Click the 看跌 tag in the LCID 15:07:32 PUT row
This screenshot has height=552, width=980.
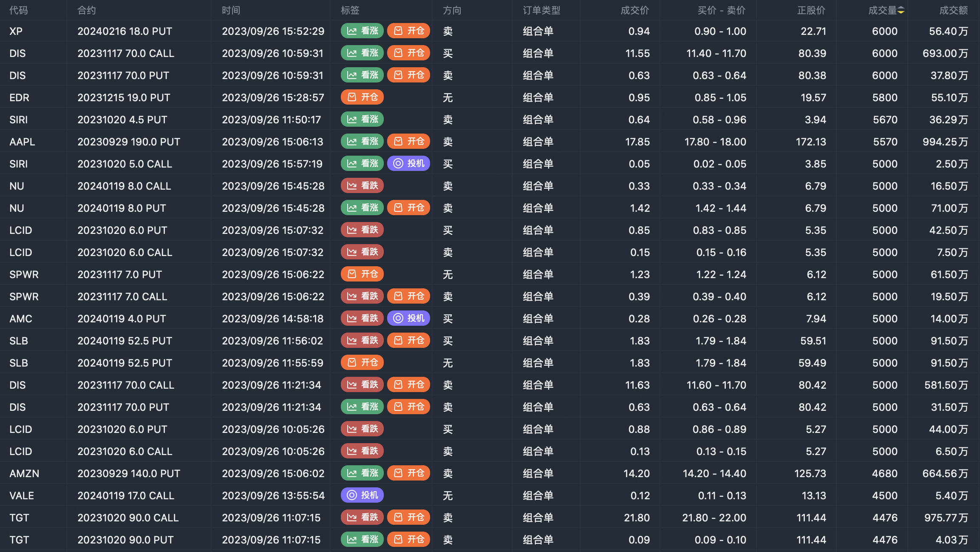click(x=362, y=230)
